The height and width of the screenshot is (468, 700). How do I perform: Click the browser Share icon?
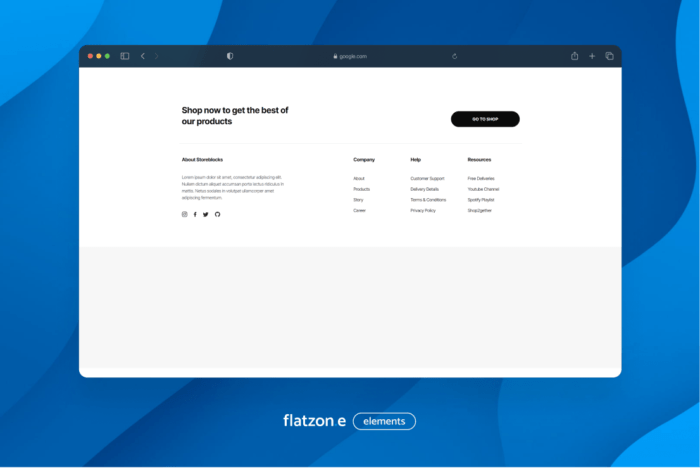tap(575, 56)
